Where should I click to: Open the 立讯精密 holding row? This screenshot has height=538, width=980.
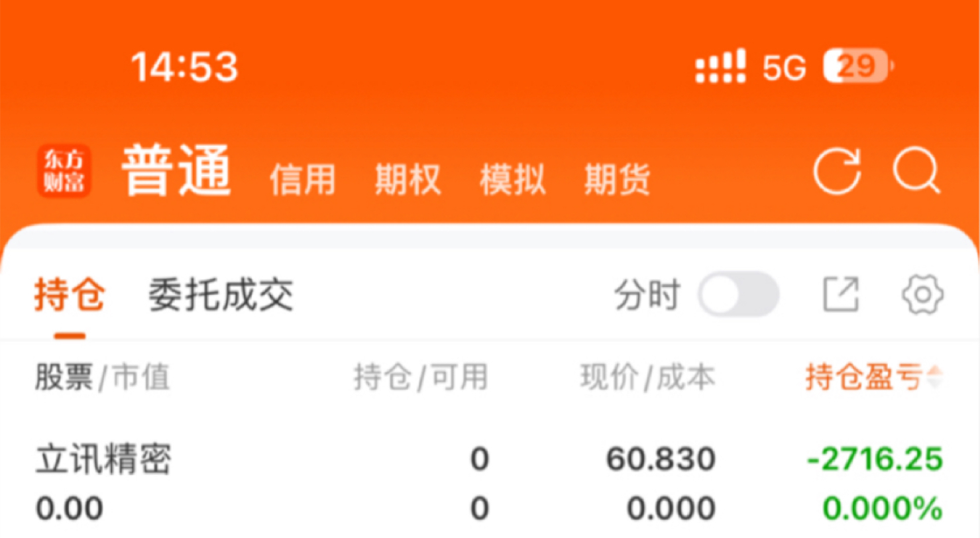[x=490, y=484]
